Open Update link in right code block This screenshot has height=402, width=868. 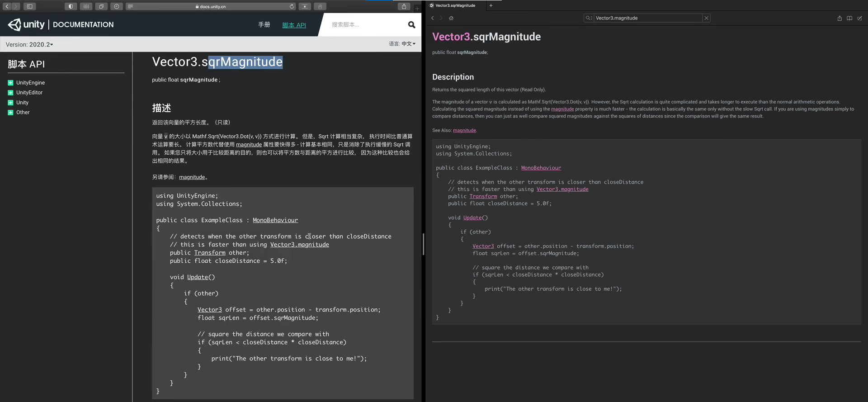point(472,218)
